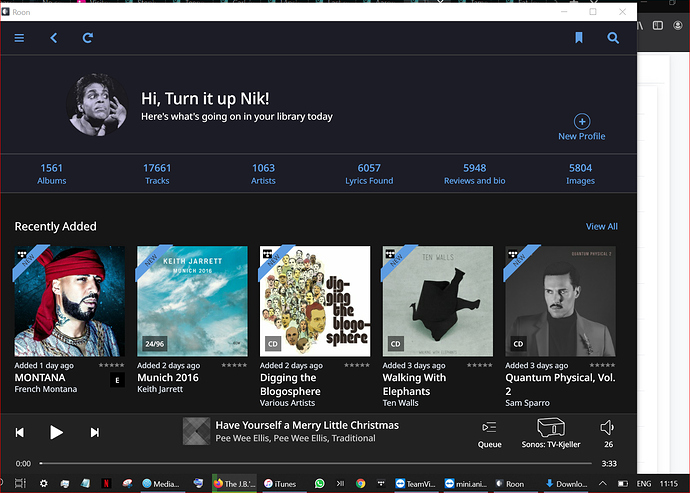Open the 17661 Tracks stat

point(157,174)
